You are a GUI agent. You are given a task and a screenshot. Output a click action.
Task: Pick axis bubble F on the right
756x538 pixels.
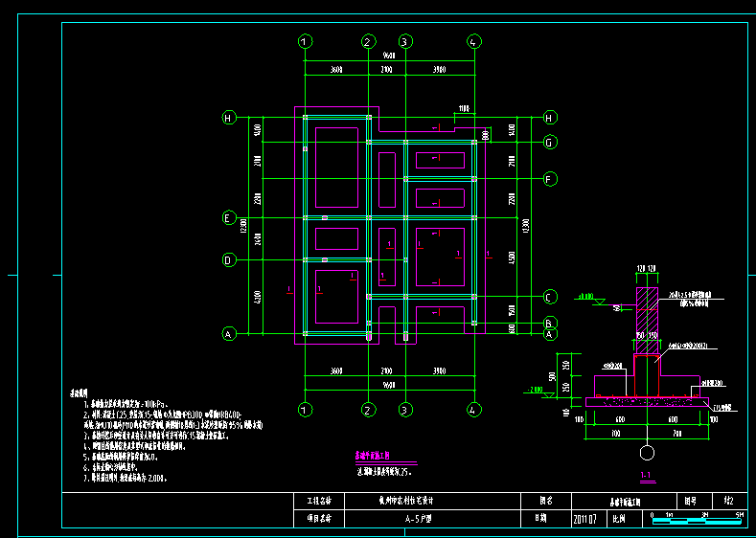tap(550, 179)
